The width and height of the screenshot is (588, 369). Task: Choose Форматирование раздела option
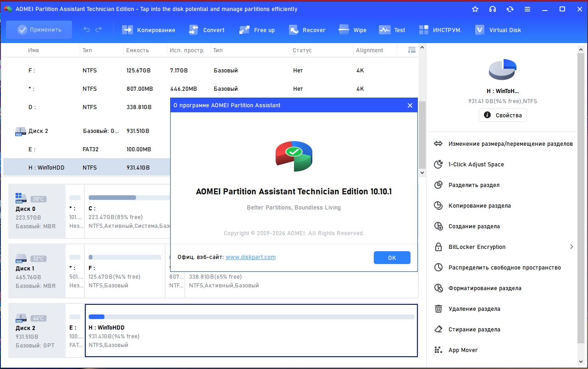(484, 288)
